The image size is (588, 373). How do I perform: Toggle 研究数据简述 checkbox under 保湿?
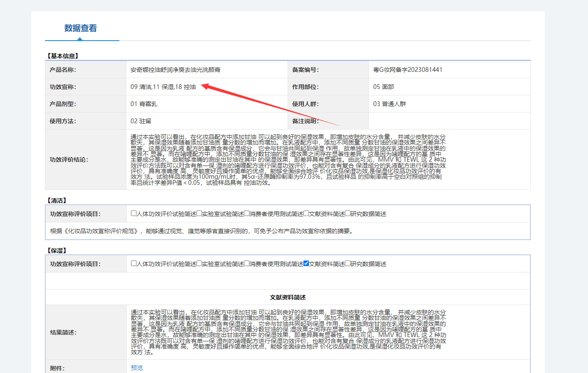[x=348, y=263]
